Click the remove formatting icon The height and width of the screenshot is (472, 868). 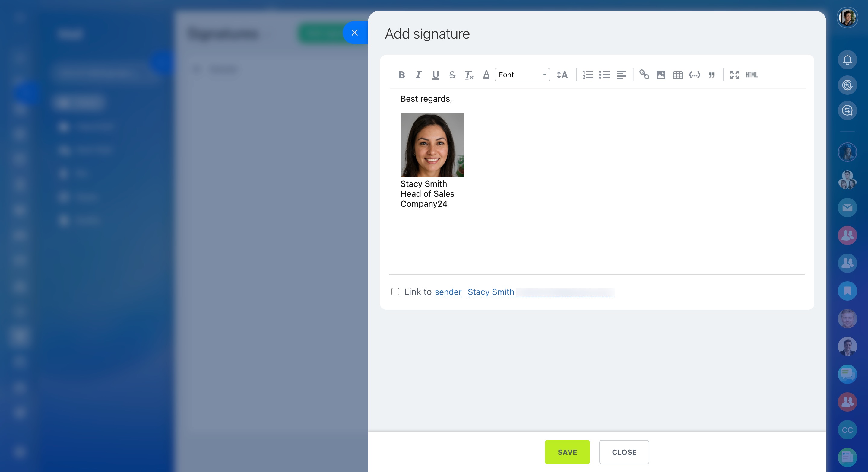point(469,75)
